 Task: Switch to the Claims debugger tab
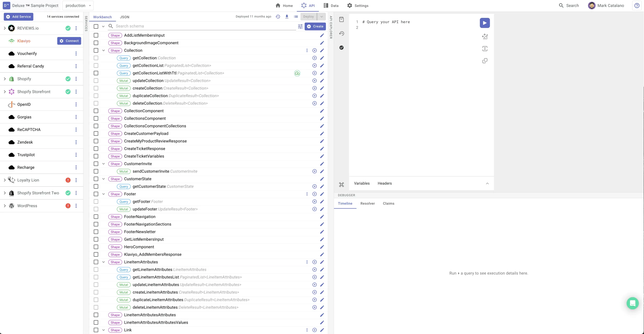point(388,204)
